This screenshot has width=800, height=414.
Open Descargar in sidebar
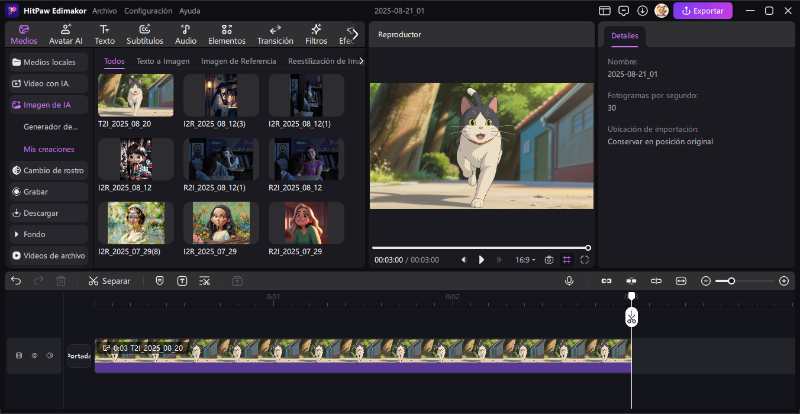point(49,213)
